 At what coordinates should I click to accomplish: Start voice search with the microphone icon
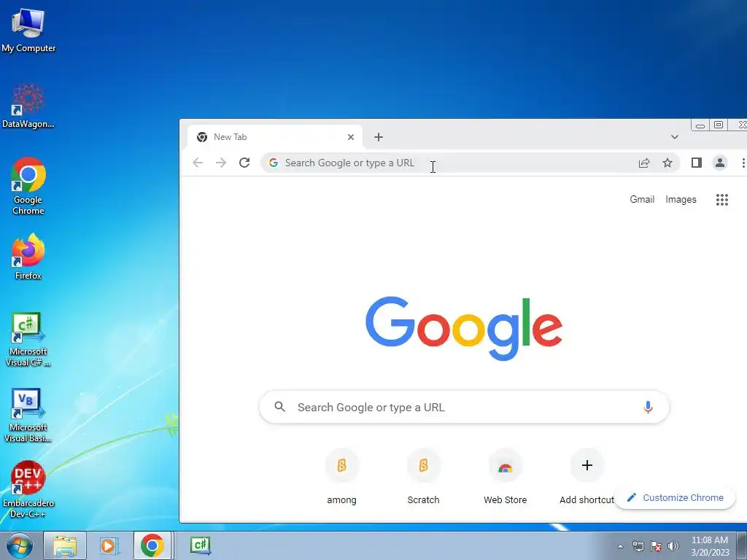[x=648, y=407]
